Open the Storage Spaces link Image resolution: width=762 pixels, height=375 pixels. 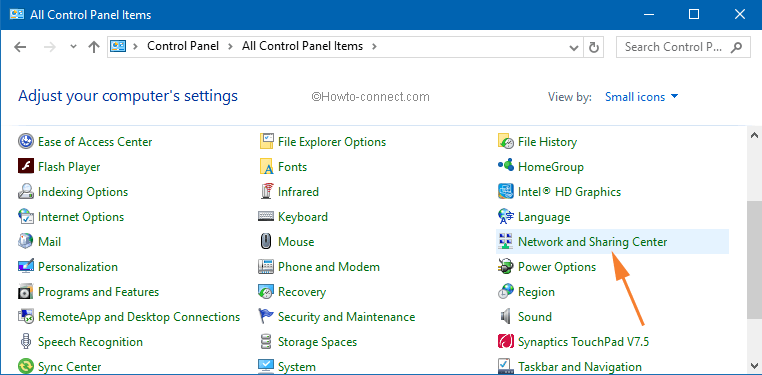pyautogui.click(x=317, y=341)
